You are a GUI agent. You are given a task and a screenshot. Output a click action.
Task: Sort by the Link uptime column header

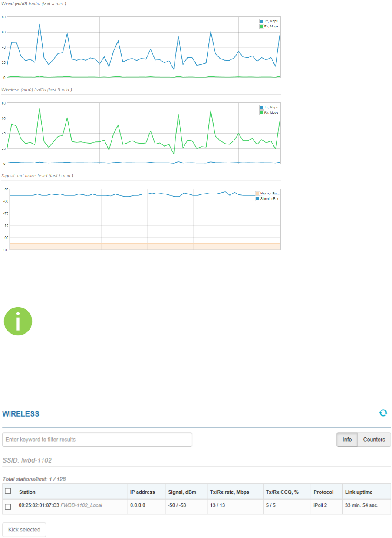[x=359, y=492]
